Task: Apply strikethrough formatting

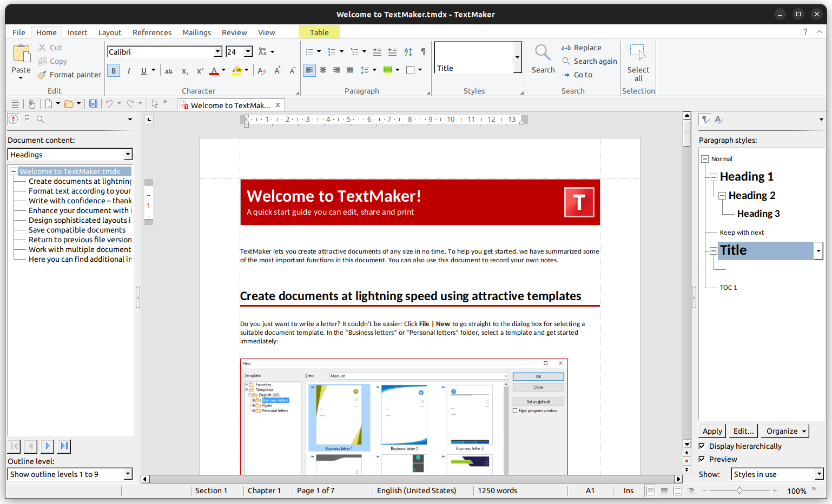Action: pyautogui.click(x=169, y=71)
